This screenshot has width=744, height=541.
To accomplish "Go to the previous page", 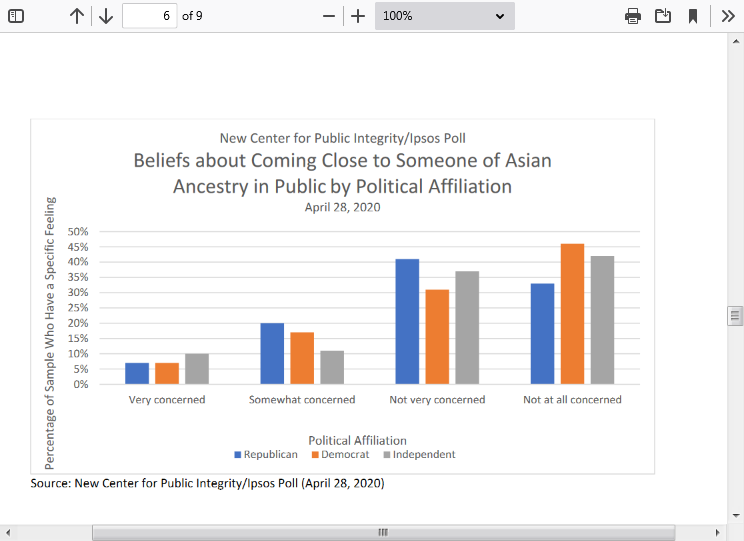I will pyautogui.click(x=77, y=16).
